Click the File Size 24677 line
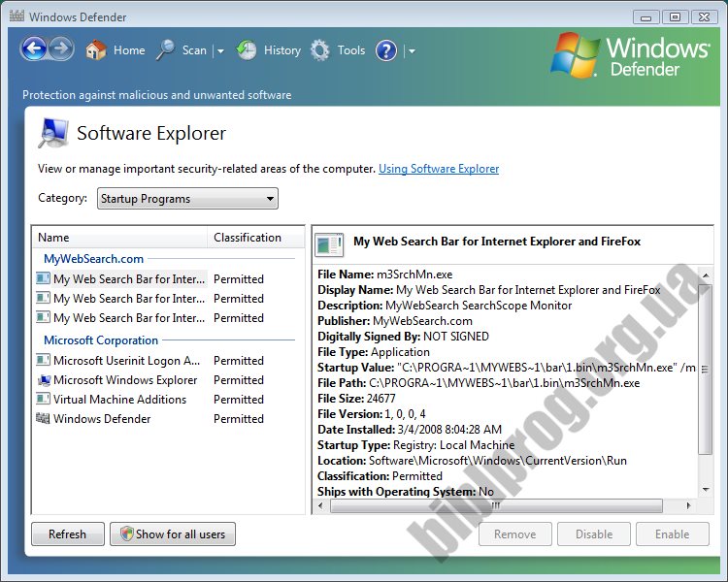The image size is (728, 582). pyautogui.click(x=356, y=399)
